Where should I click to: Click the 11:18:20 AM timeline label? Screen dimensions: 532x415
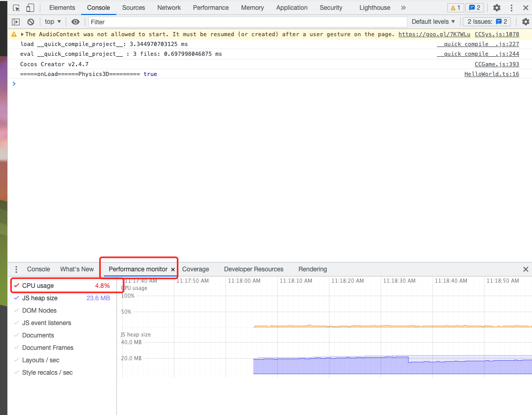(x=347, y=281)
